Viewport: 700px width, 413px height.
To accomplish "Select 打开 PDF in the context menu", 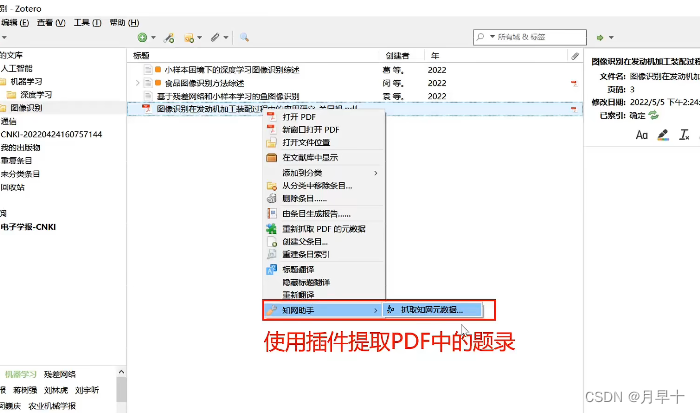I will [x=324, y=117].
